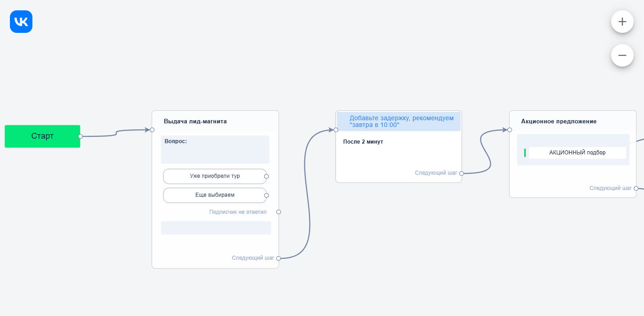Select the После 2 минут delay setting
This screenshot has width=644, height=316.
click(x=363, y=142)
